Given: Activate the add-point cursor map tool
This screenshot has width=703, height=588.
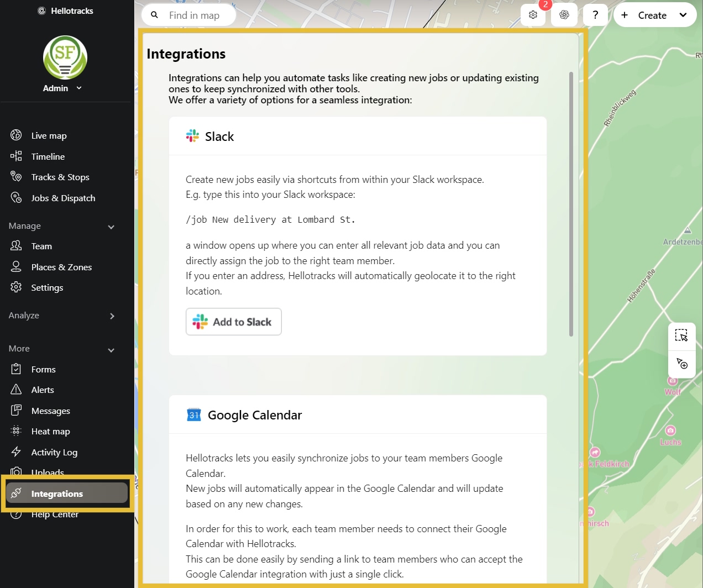Looking at the screenshot, I should coord(681,364).
